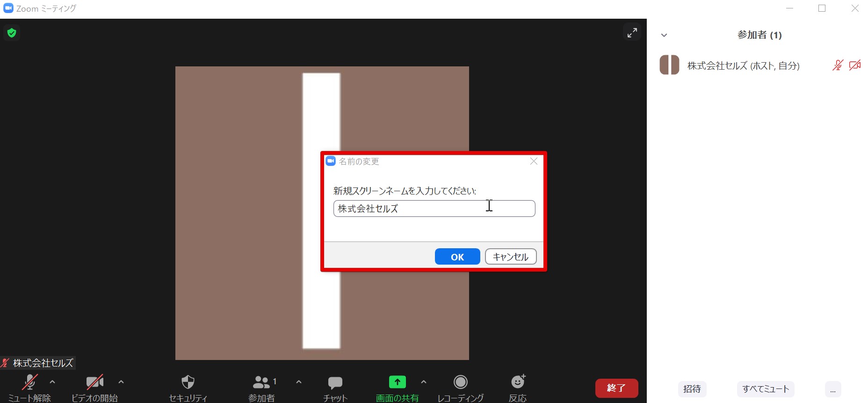Click the 株式会社セルズ name label over video

pos(43,363)
